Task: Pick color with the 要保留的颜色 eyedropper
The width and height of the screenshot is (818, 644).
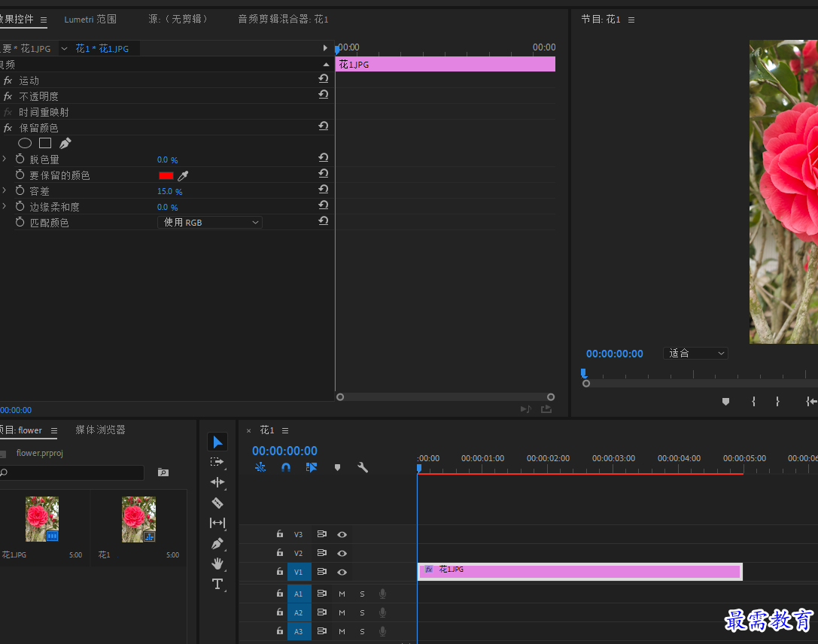Action: tap(183, 176)
